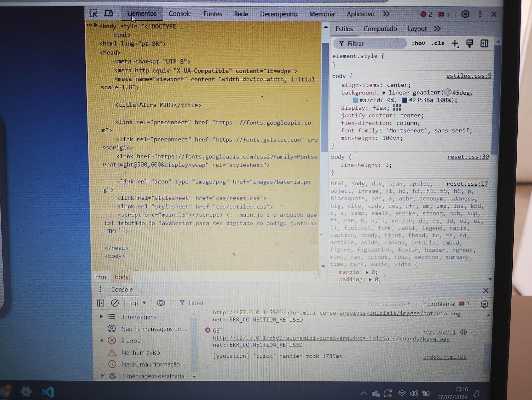Click the #a7cfdf color swatch
Viewport: 532px width, 400px height.
355,100
